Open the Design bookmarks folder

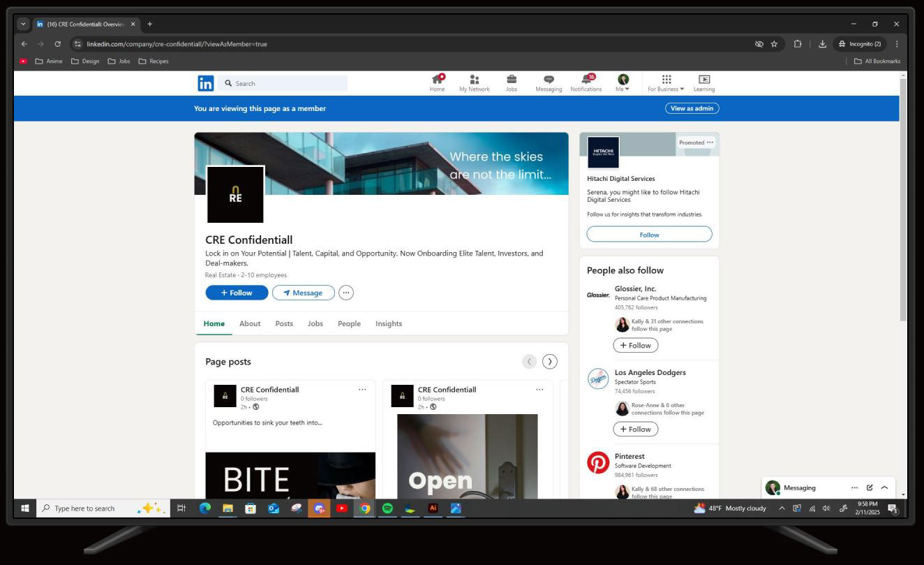[x=85, y=61]
